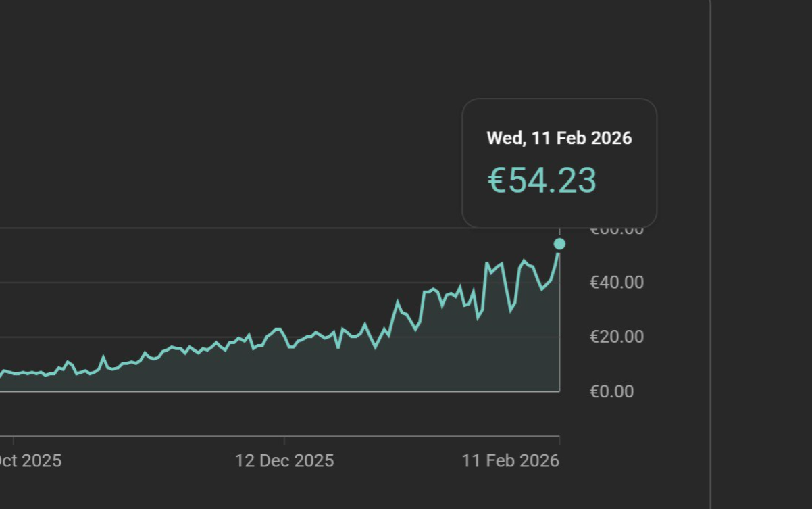The width and height of the screenshot is (812, 509).
Task: Click the vertical crosshair line below the tooltip
Action: click(x=559, y=233)
